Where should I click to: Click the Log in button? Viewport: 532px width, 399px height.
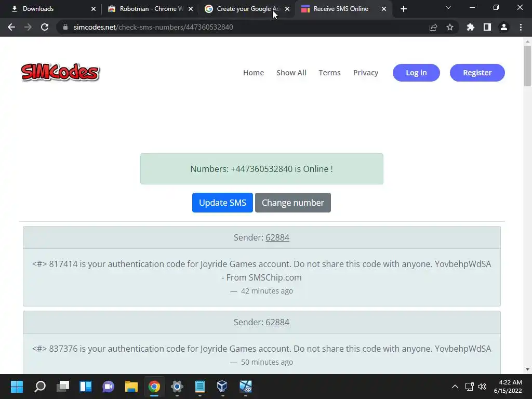416,73
